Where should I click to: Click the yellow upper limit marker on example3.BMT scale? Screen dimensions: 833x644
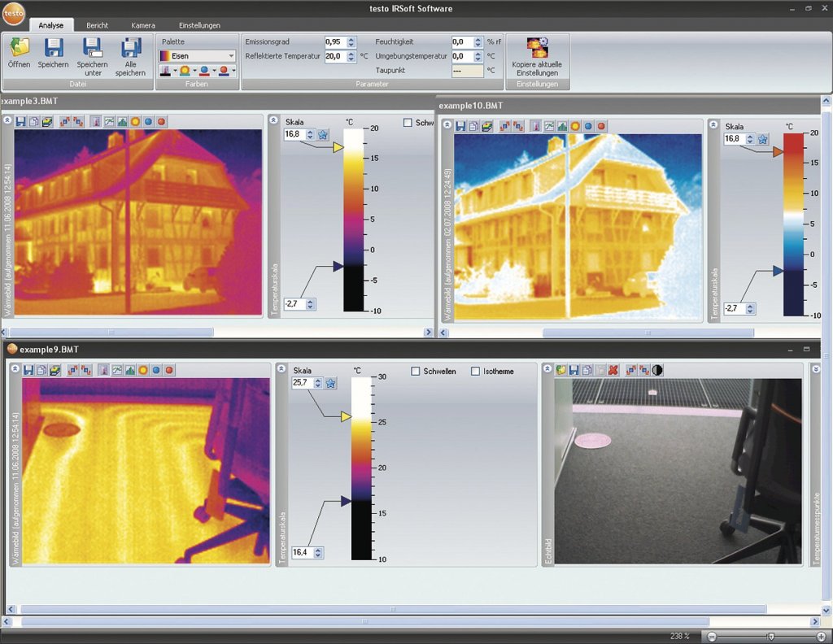pyautogui.click(x=338, y=147)
